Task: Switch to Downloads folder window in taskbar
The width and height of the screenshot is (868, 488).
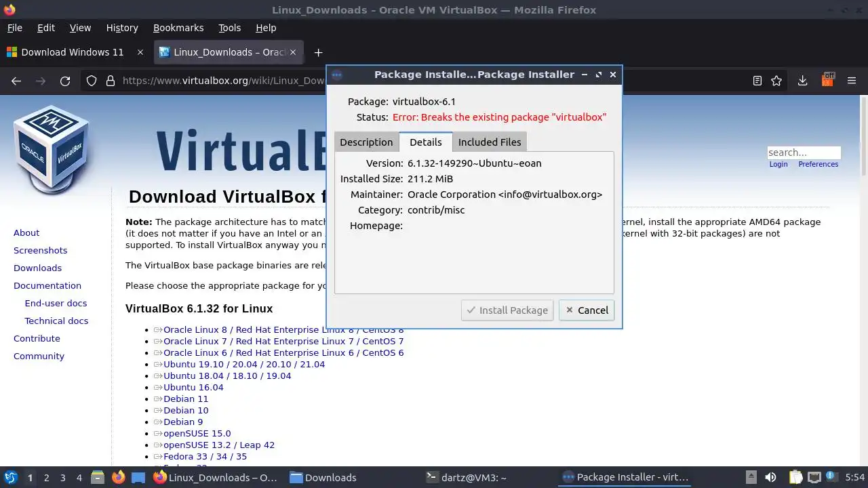Action: tap(323, 477)
